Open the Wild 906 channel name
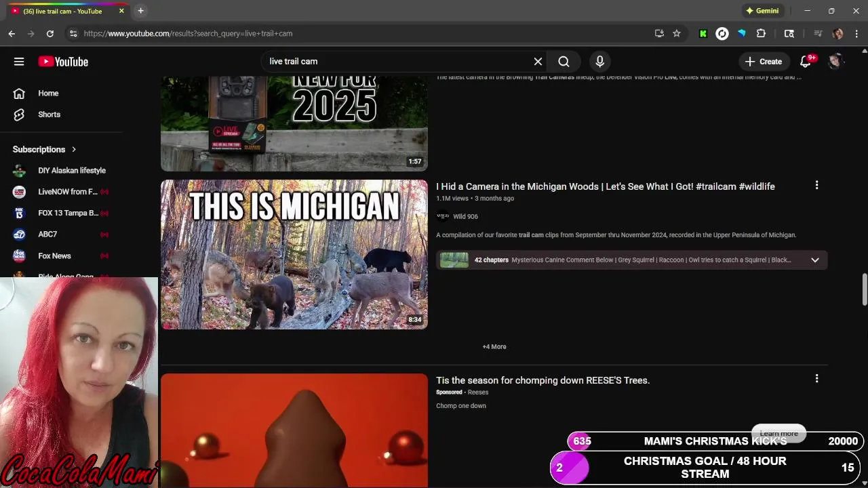868x488 pixels. pos(465,217)
